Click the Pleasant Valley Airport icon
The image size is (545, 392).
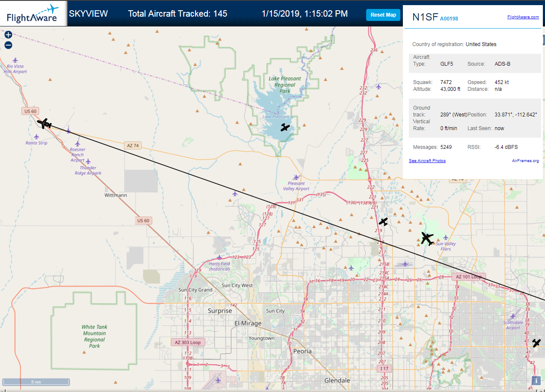point(296,177)
